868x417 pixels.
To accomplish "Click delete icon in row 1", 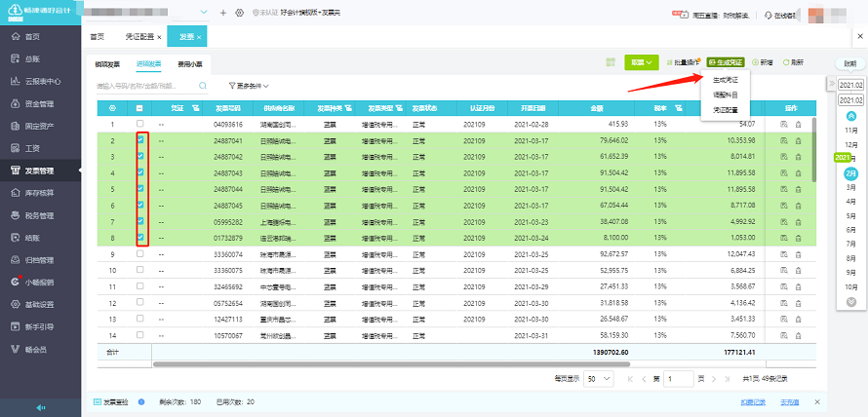I will (x=799, y=124).
